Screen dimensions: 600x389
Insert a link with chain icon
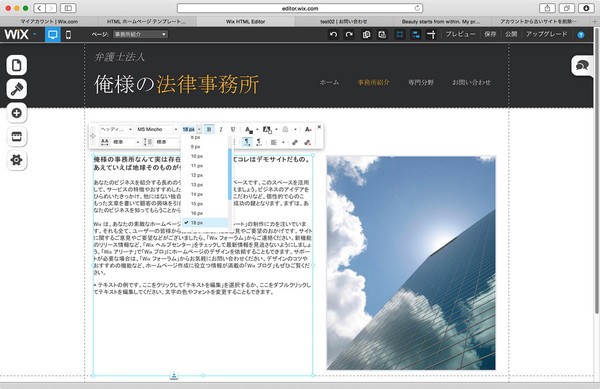click(295, 142)
